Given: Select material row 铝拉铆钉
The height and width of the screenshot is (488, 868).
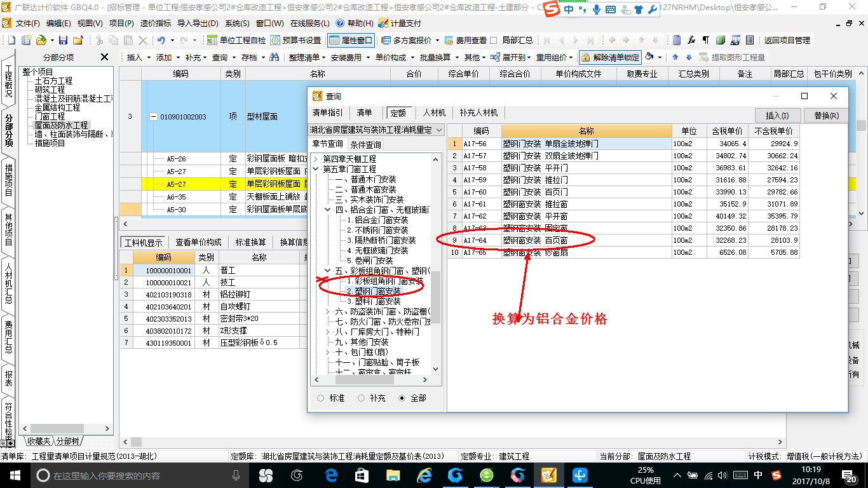Looking at the screenshot, I should (235, 294).
